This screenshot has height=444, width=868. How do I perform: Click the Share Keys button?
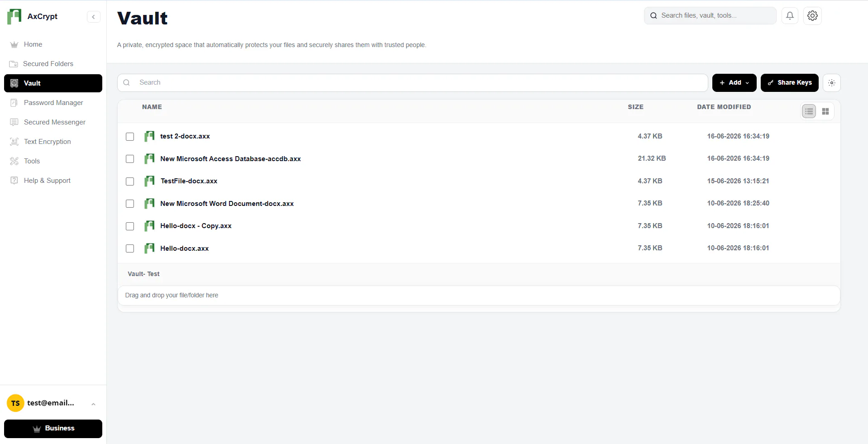(x=789, y=83)
